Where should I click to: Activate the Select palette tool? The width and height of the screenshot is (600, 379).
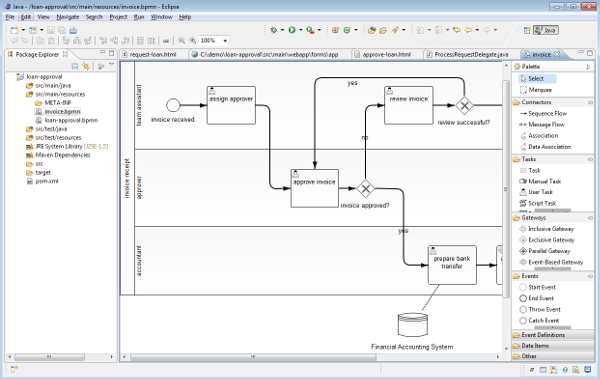pyautogui.click(x=537, y=78)
